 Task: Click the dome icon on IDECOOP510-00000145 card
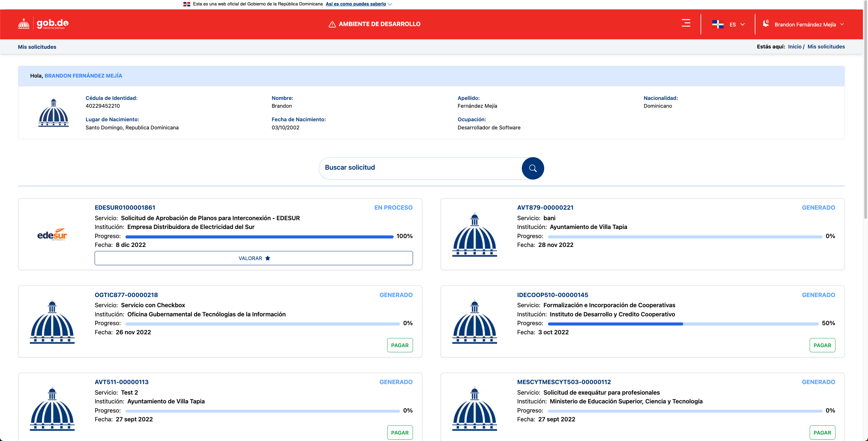pos(474,321)
